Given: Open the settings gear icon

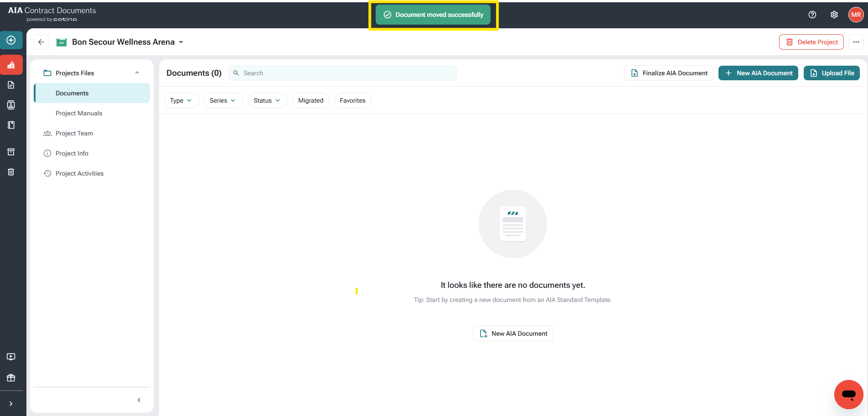Looking at the screenshot, I should 834,15.
